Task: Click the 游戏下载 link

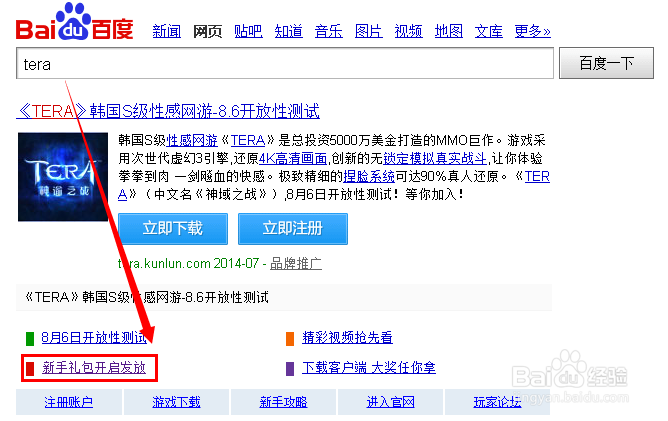Action: (x=176, y=402)
